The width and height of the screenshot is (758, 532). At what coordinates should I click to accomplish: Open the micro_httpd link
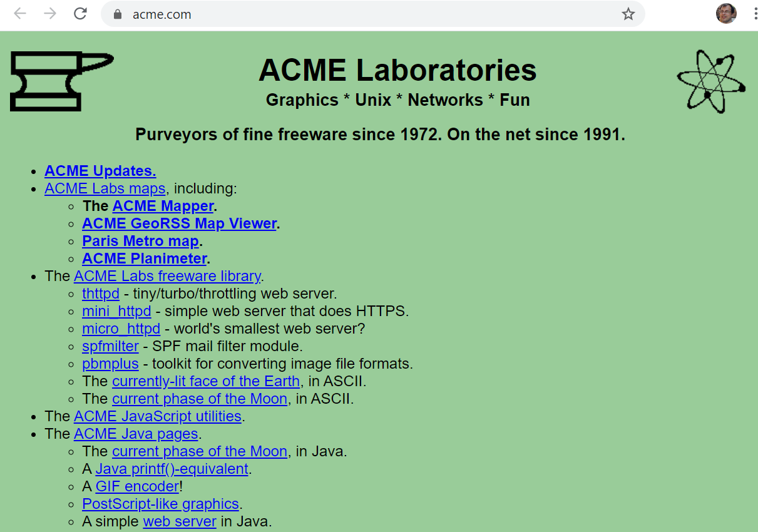121,329
